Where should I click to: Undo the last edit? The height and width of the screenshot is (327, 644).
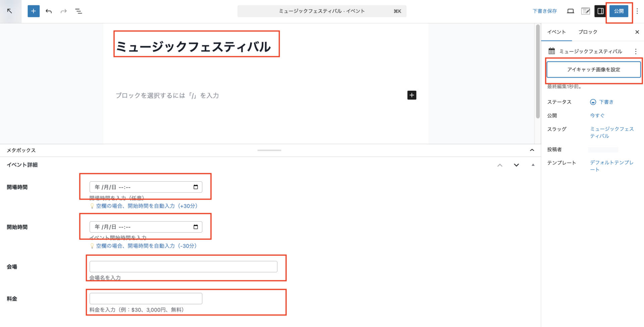[x=49, y=11]
